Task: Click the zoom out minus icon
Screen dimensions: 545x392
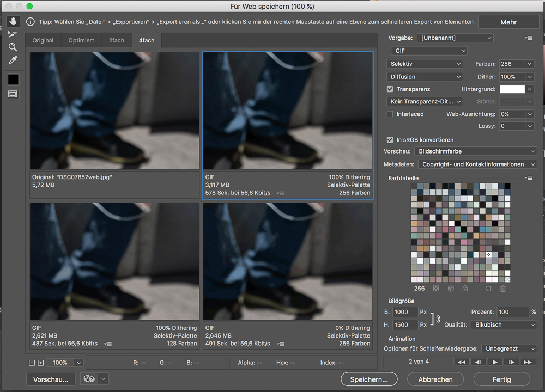Action: click(32, 363)
